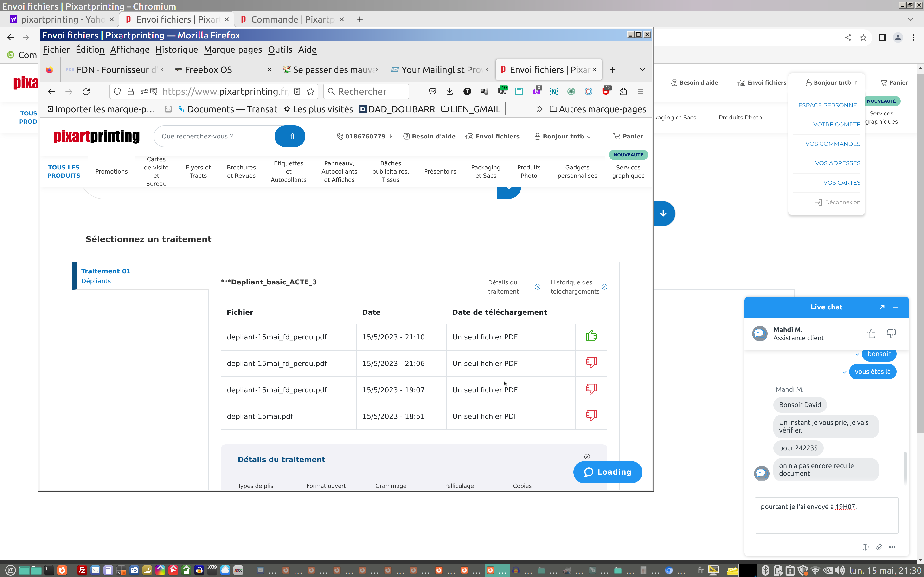Open the Historique menu in Firefox
This screenshot has height=577, width=924.
click(x=176, y=50)
